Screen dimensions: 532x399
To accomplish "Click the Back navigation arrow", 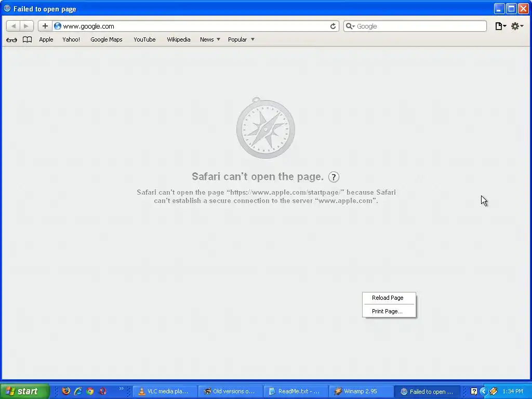I will (13, 26).
